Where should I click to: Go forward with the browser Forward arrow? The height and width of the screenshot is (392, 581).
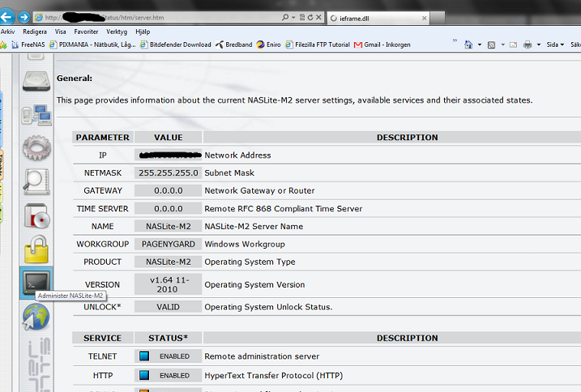[24, 17]
